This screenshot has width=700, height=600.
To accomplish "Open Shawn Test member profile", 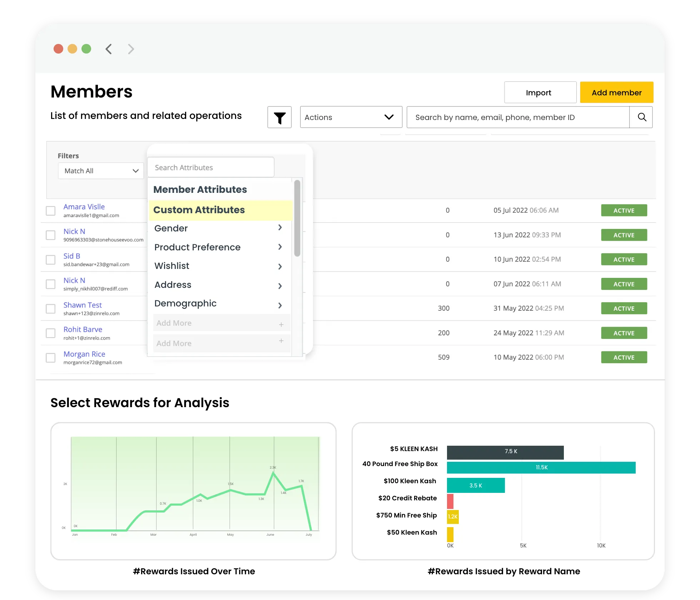I will pos(83,305).
